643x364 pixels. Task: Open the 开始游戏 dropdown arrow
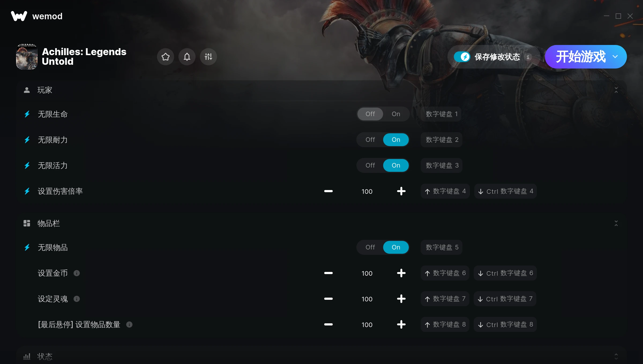(615, 57)
